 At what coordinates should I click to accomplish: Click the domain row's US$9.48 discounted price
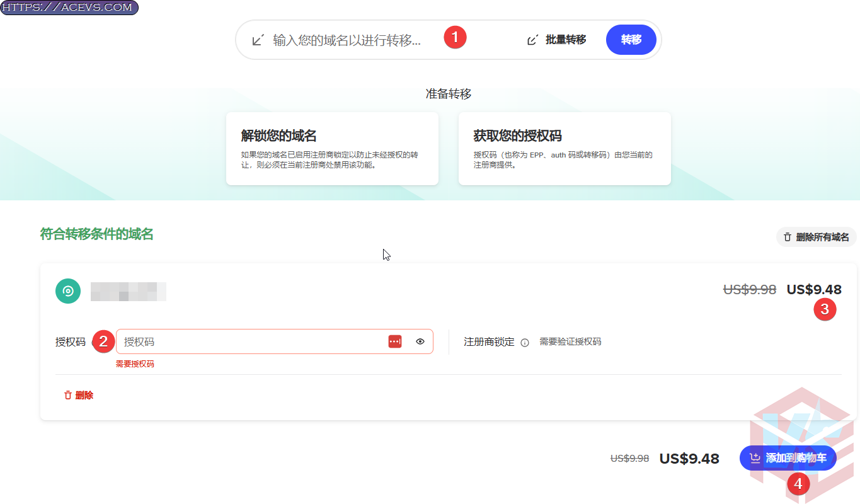[x=814, y=290]
